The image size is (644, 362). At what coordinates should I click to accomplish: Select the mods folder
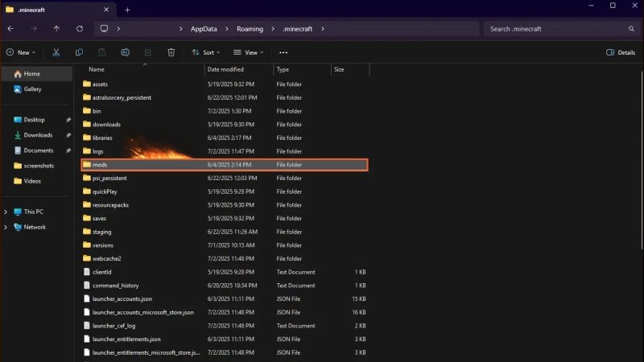(x=225, y=165)
